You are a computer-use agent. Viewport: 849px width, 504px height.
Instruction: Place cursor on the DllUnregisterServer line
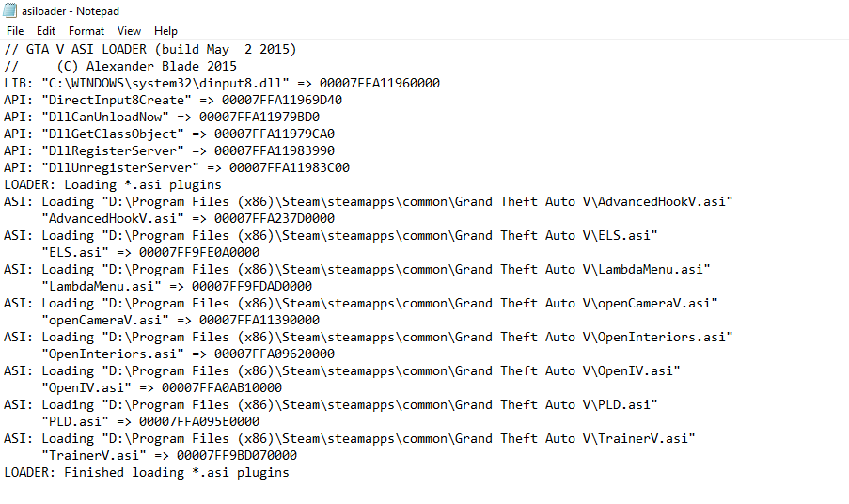(176, 167)
